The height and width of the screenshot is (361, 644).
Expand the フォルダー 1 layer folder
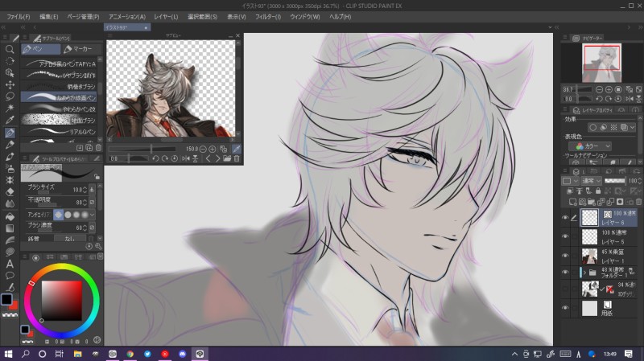click(584, 273)
